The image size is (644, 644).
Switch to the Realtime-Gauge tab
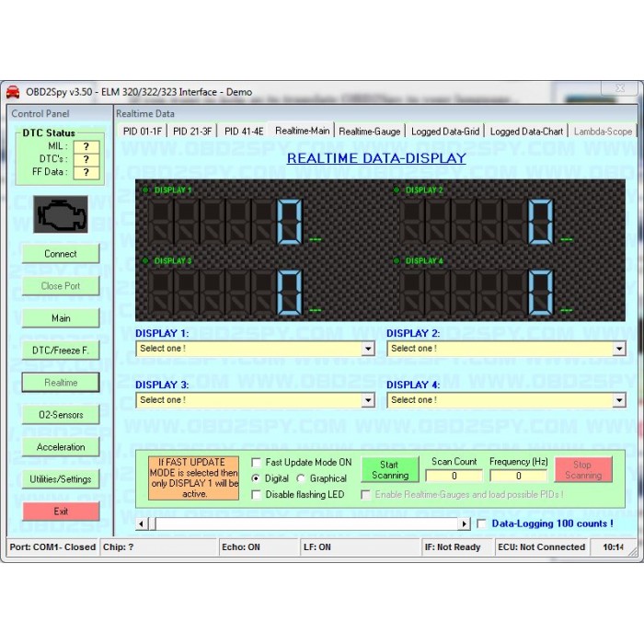[x=369, y=132]
